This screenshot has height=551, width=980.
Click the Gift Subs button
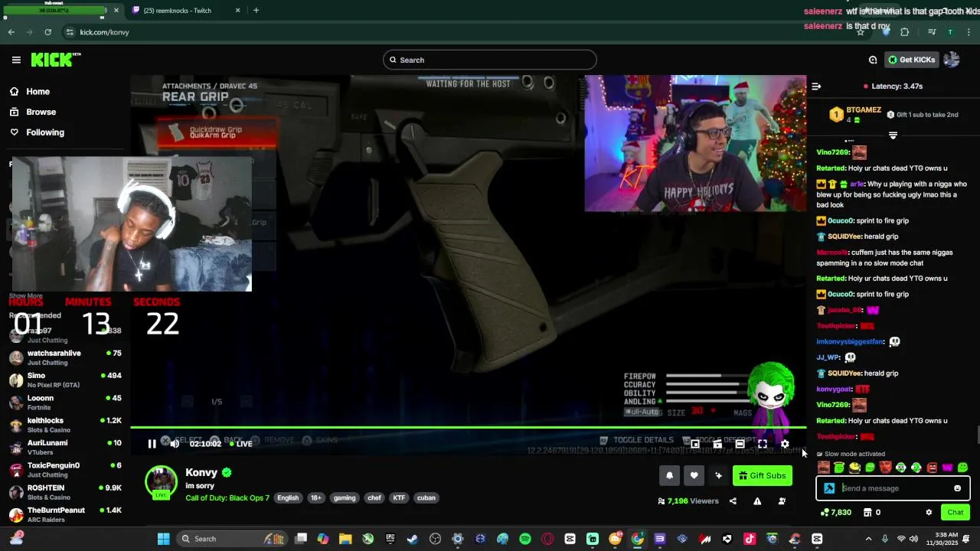tap(763, 475)
